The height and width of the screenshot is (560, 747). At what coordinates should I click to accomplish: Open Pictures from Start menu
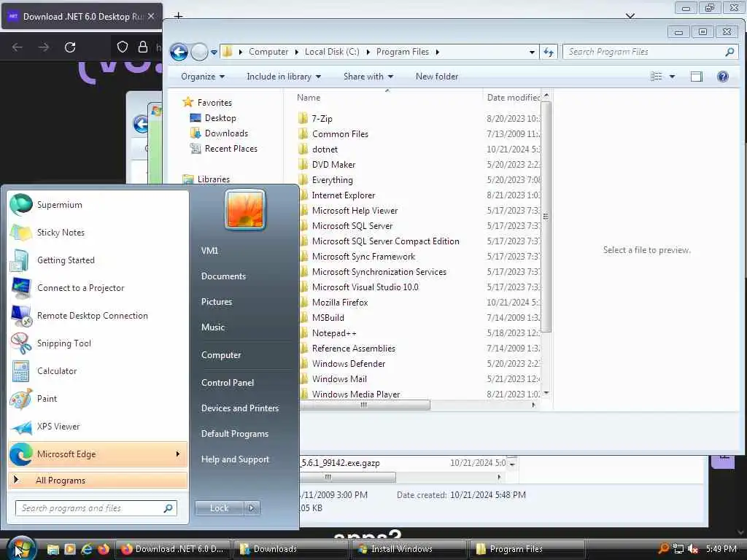pos(217,302)
